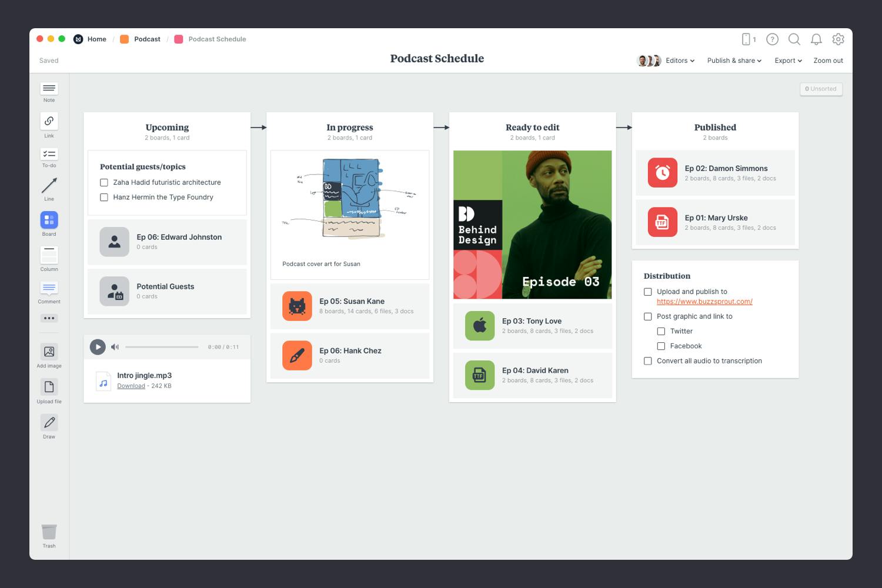Check Convert all audio to transcription
882x588 pixels.
pyautogui.click(x=648, y=361)
